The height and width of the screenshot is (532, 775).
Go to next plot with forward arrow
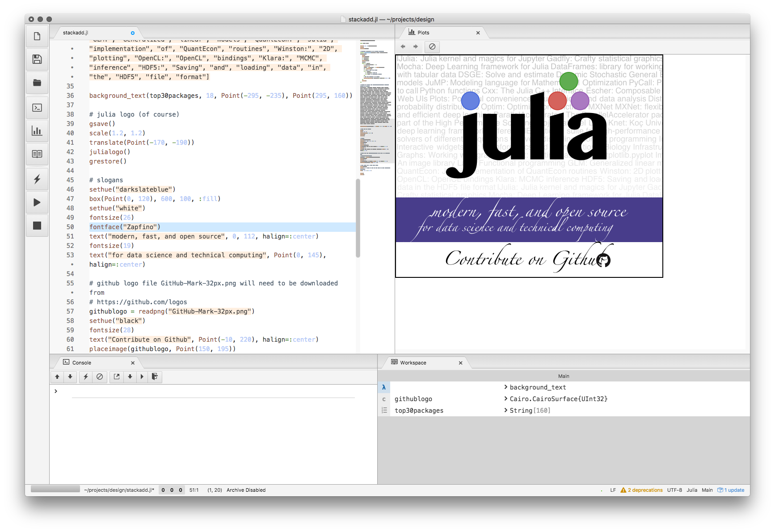tap(416, 46)
